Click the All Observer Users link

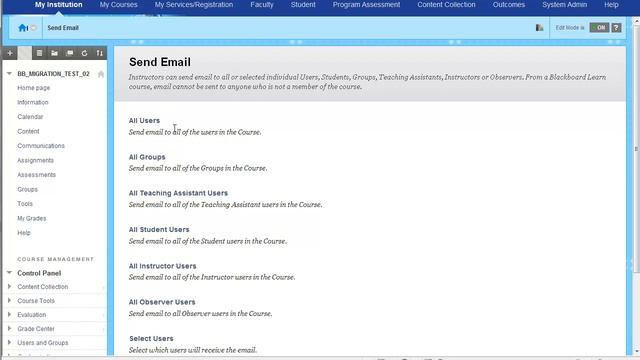point(162,302)
